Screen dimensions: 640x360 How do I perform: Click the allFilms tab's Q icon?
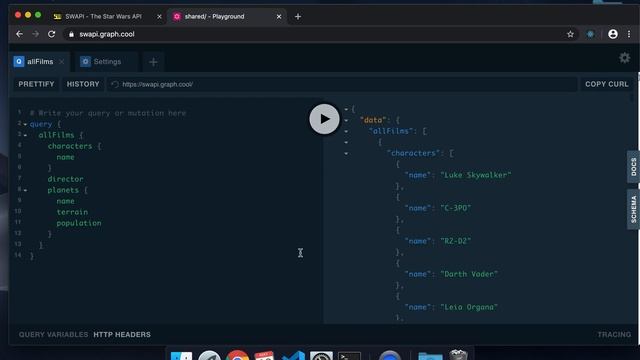[19, 62]
